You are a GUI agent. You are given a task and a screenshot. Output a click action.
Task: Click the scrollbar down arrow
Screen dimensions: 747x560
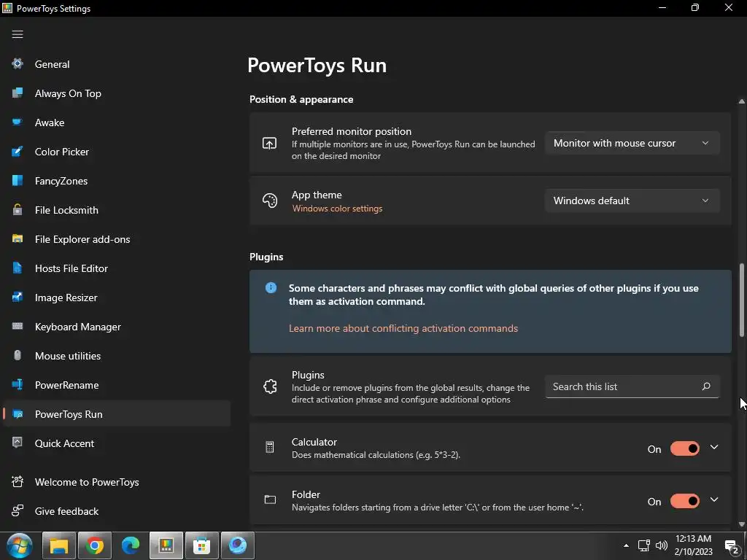click(742, 524)
